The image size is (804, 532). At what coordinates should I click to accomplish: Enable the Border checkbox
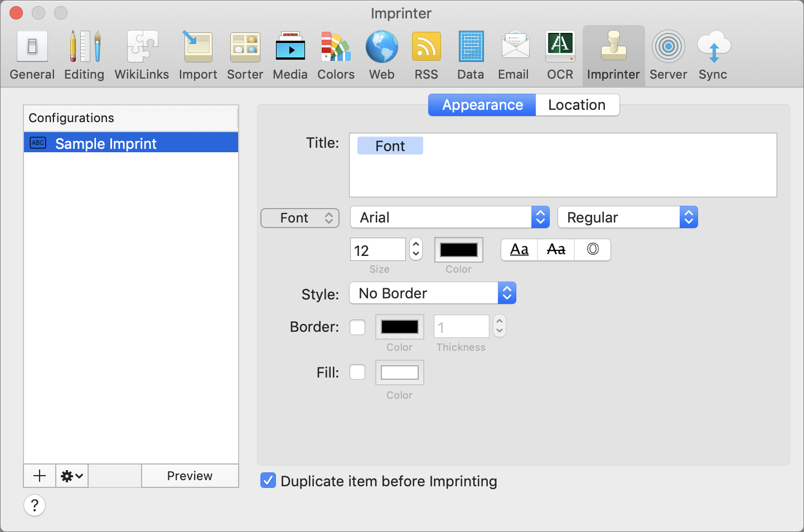pos(357,327)
